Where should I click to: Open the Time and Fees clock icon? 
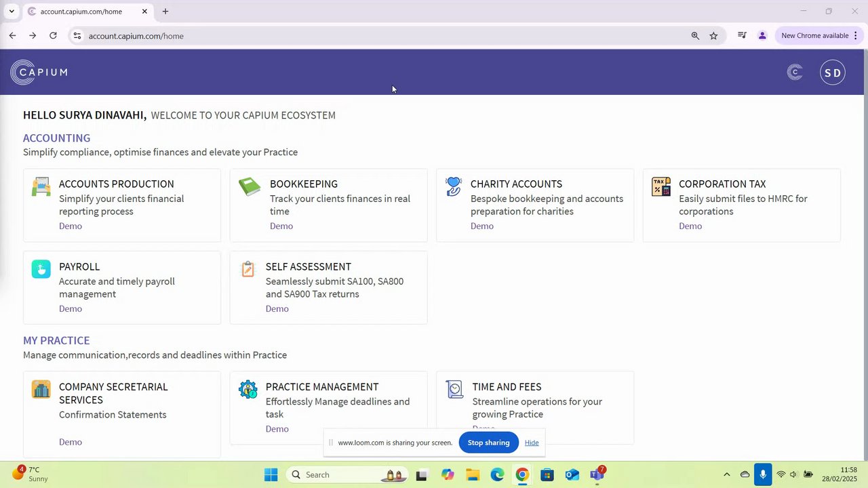(x=454, y=389)
